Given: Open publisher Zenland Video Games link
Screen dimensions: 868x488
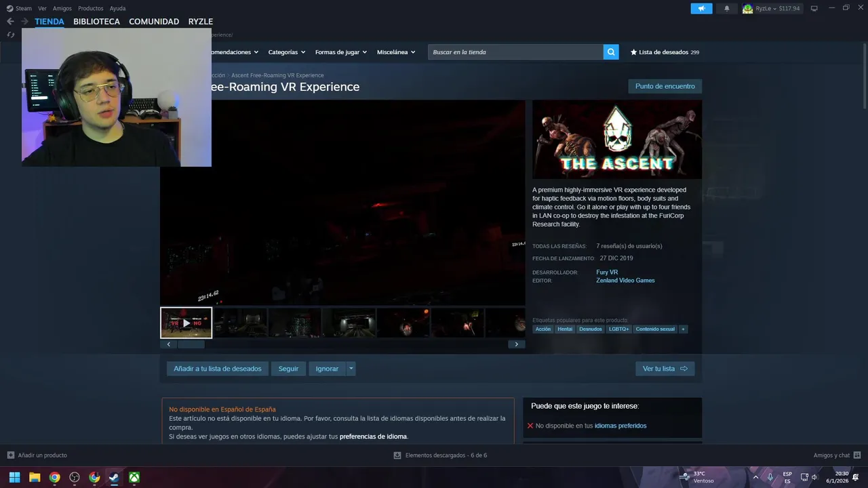Looking at the screenshot, I should pos(625,281).
